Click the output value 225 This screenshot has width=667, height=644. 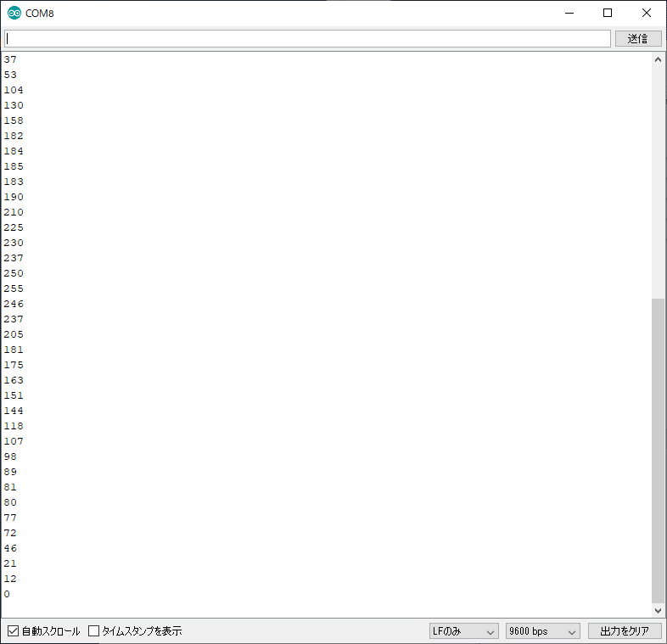point(14,227)
